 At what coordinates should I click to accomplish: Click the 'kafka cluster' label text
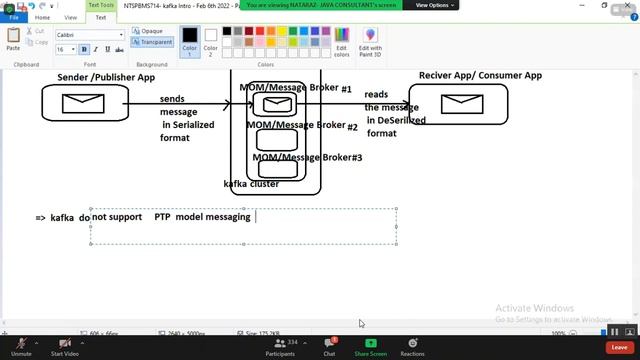click(251, 184)
